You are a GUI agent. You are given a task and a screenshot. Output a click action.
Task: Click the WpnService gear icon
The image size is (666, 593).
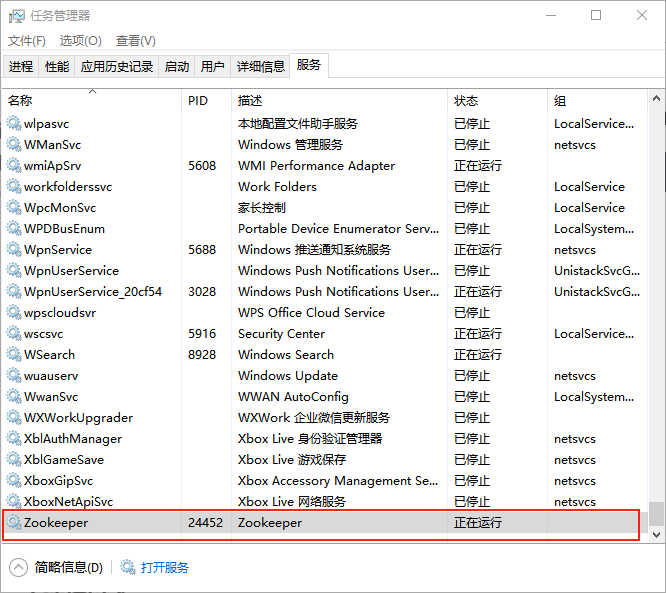(x=14, y=249)
